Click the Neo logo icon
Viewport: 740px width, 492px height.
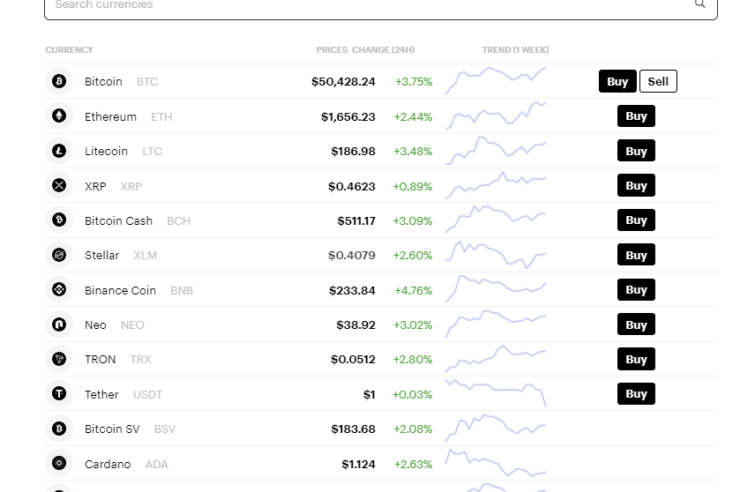click(x=59, y=325)
